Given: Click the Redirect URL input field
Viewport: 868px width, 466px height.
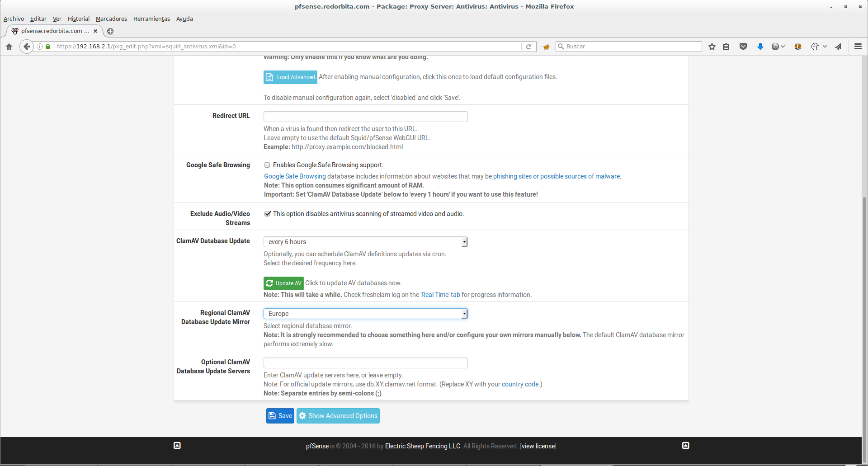Looking at the screenshot, I should tap(365, 117).
